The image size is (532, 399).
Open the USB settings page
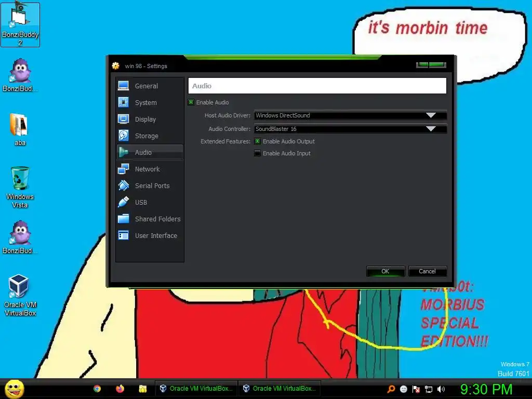tap(150, 202)
